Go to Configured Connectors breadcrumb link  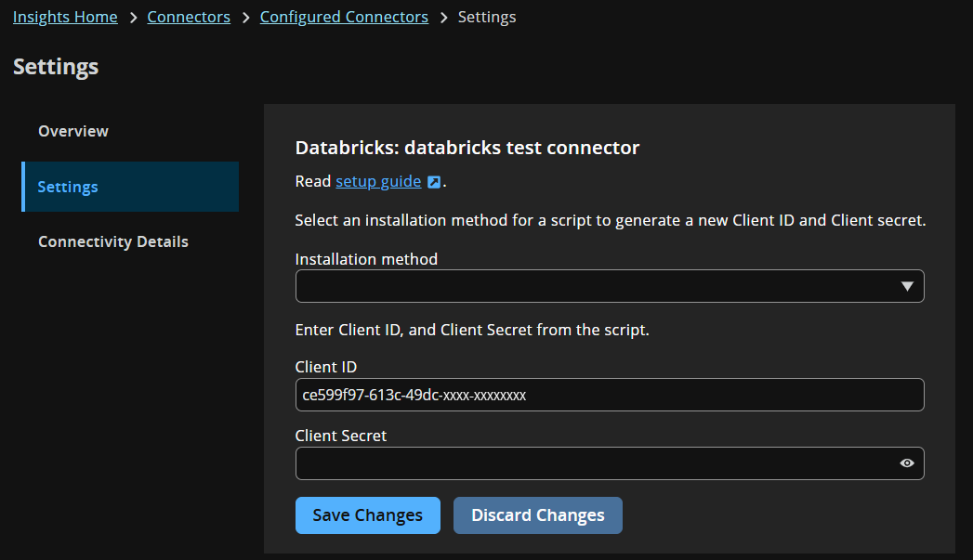point(344,17)
